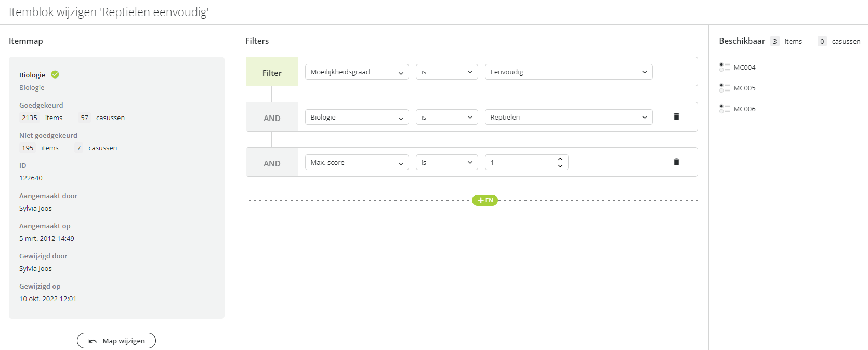This screenshot has width=868, height=350.
Task: Open the Eenvoudig value dropdown
Action: pos(569,72)
